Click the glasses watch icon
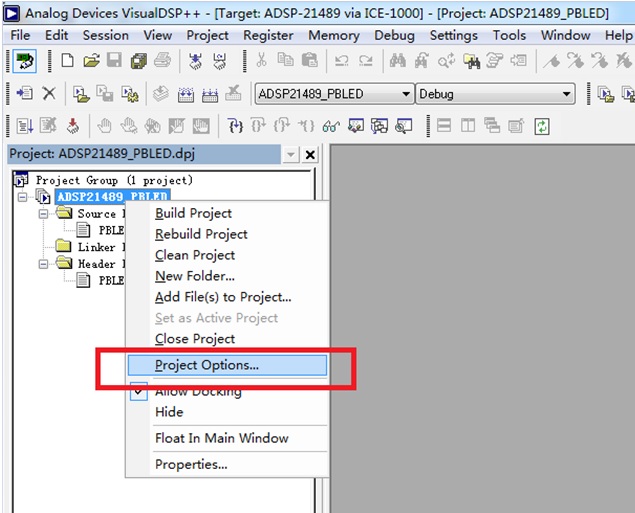Image resolution: width=635 pixels, height=513 pixels. (x=331, y=126)
